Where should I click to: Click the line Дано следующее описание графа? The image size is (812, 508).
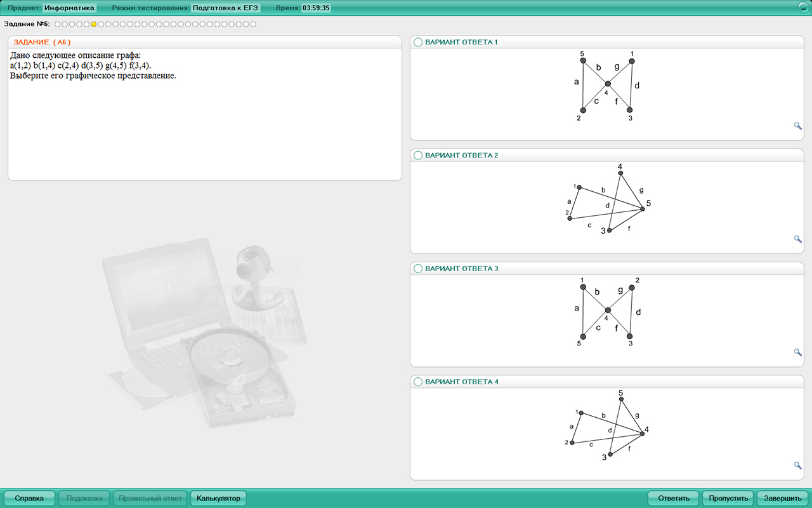75,56
